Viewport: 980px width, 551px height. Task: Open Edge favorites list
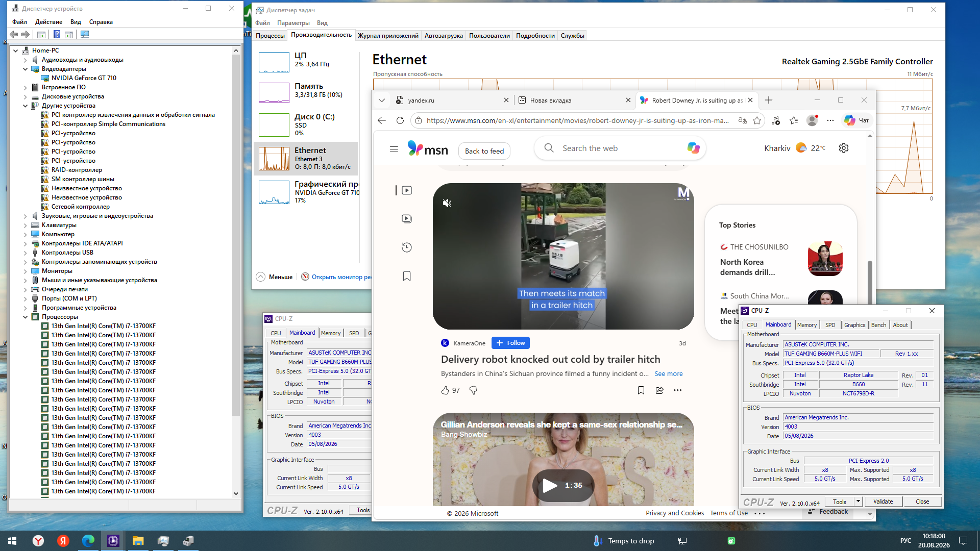tap(794, 120)
